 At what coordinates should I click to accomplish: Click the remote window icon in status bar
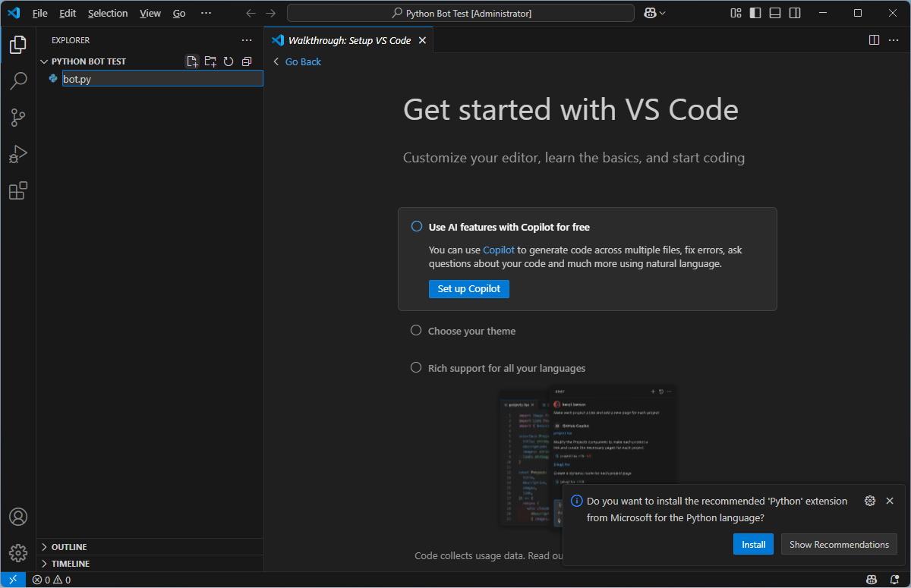coord(13,580)
